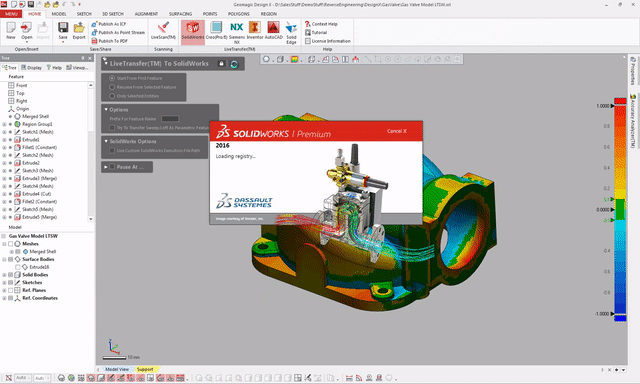
Task: Click the Save icon in ribbon
Action: 63,30
